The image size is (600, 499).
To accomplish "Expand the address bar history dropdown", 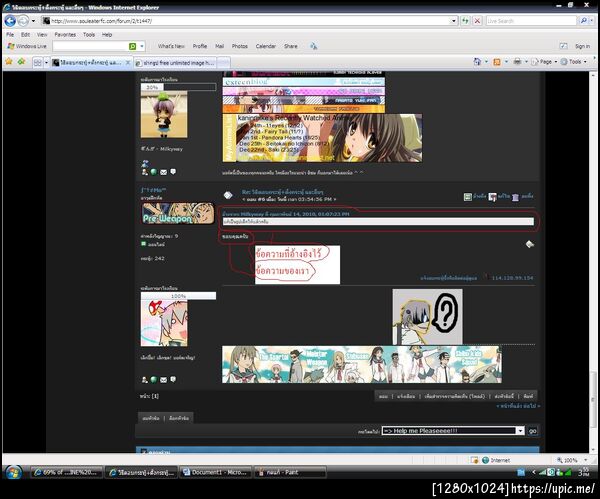I will coord(454,21).
